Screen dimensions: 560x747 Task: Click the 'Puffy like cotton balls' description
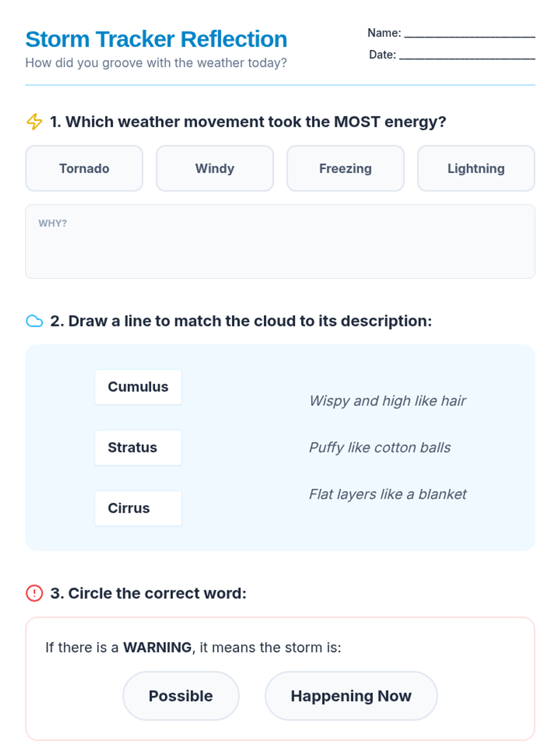click(379, 447)
